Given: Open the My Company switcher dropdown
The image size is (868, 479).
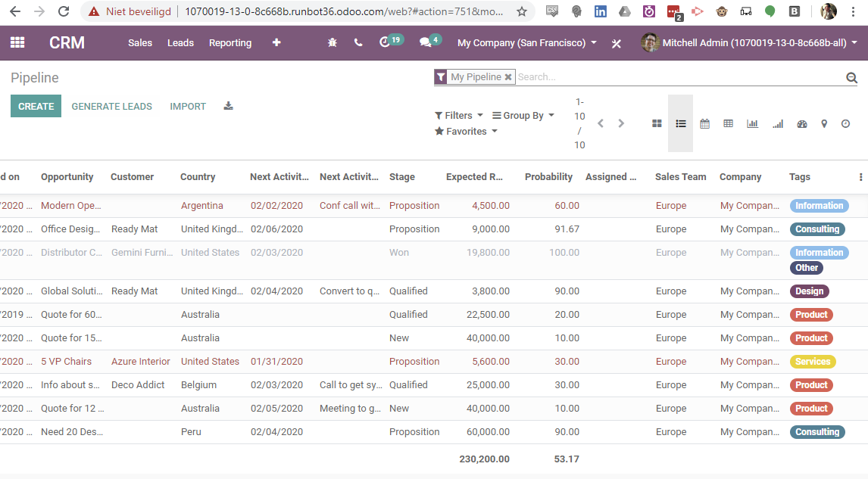Looking at the screenshot, I should 526,42.
